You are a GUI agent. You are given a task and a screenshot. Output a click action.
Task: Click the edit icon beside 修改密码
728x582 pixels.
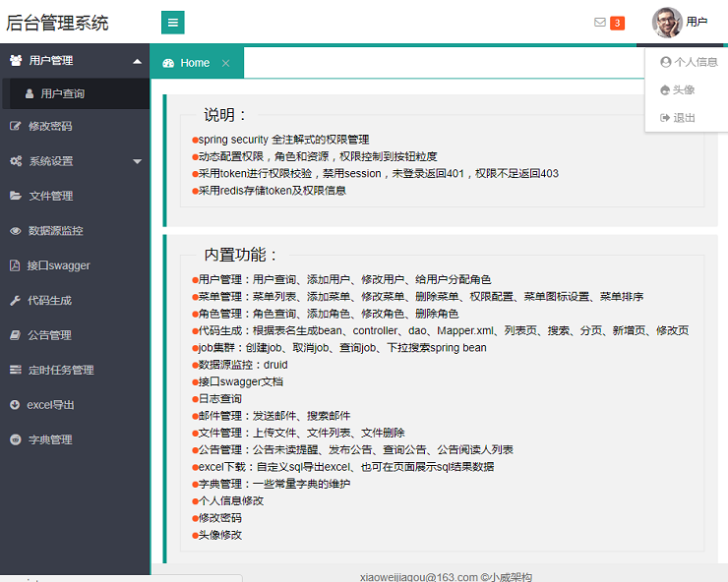[16, 126]
